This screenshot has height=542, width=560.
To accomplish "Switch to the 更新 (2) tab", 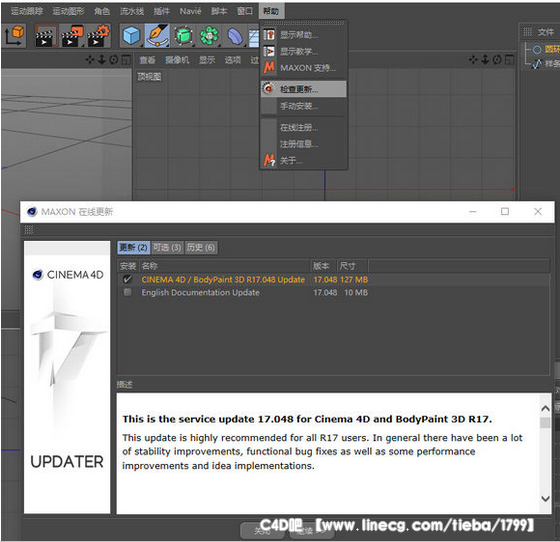I will click(133, 247).
